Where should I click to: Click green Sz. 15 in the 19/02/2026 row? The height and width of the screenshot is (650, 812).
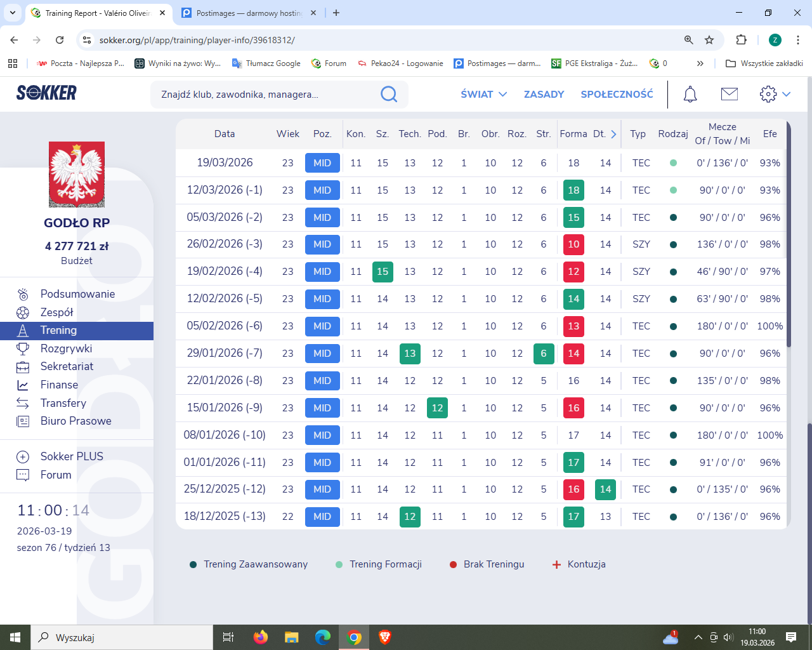tap(383, 272)
